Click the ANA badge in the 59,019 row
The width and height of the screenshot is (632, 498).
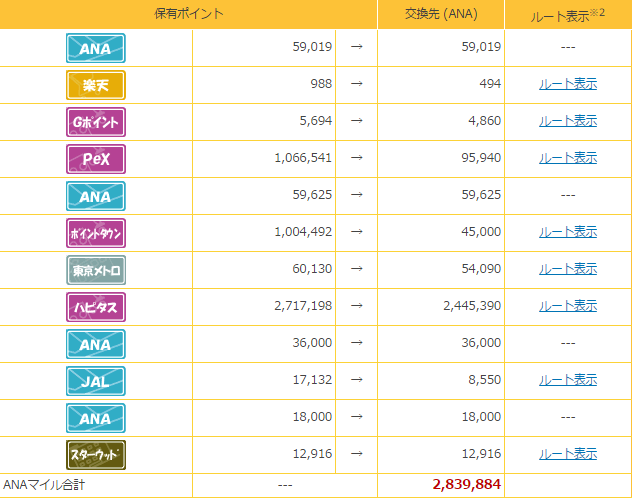click(x=96, y=48)
